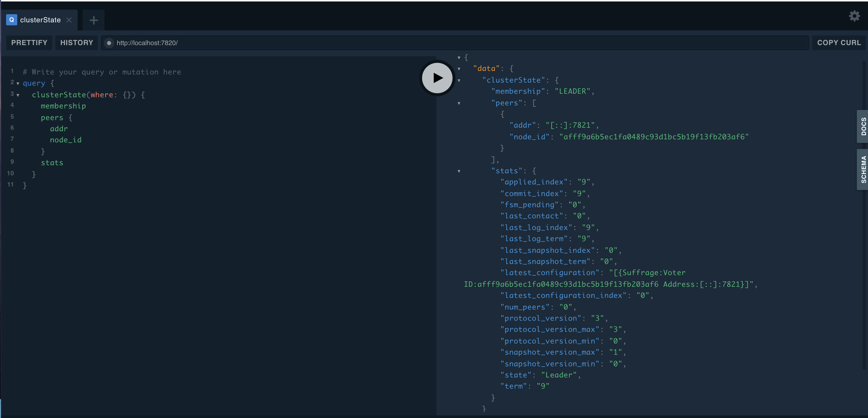Open the settings gear icon
Screen dimensions: 868x418
(x=854, y=16)
